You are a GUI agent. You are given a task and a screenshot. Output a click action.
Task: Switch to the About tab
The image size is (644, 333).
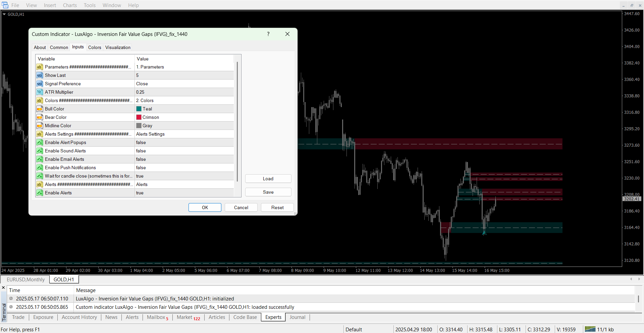coord(40,47)
